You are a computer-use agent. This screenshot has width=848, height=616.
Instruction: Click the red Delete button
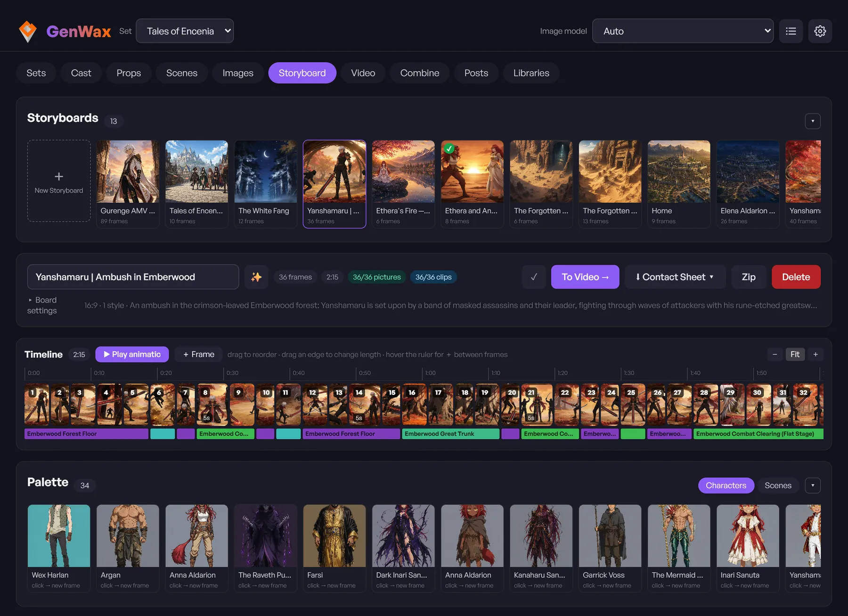click(796, 277)
